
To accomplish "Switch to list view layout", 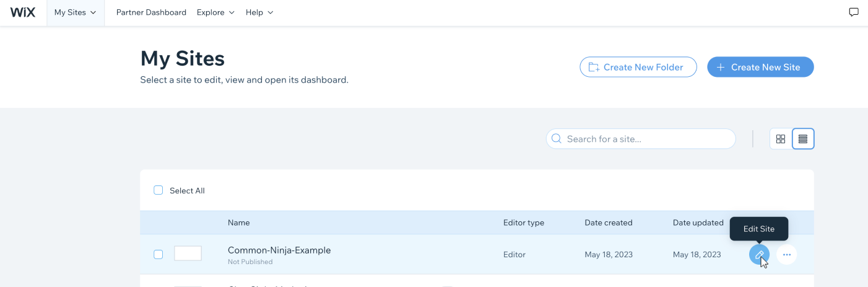I will pos(803,139).
